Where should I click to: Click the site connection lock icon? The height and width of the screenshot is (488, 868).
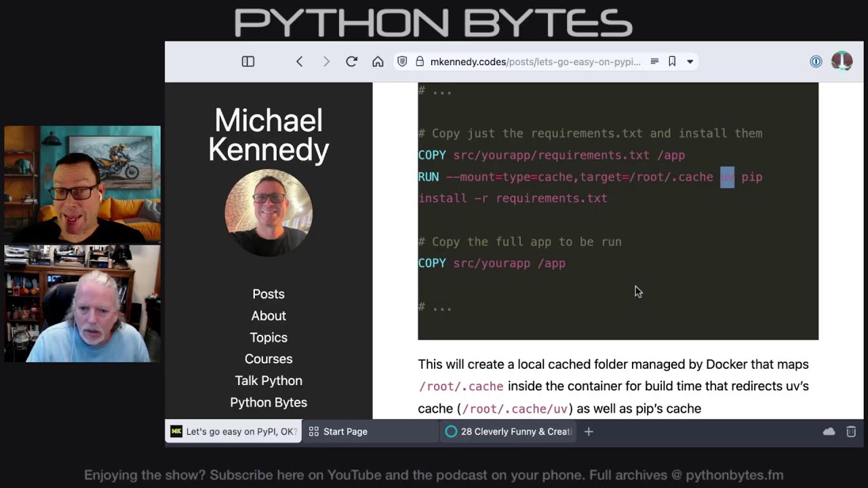(421, 61)
